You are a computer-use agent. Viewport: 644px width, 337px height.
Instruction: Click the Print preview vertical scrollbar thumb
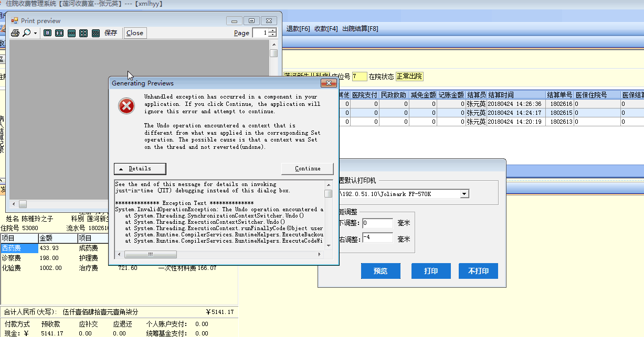pyautogui.click(x=274, y=53)
